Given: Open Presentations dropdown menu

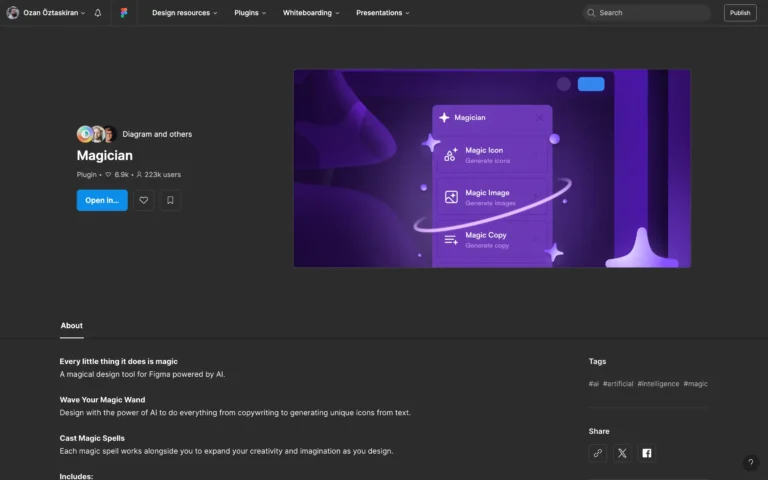Looking at the screenshot, I should (x=383, y=13).
